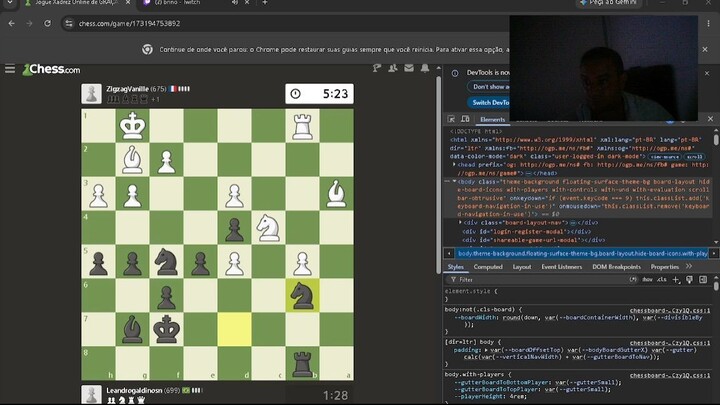Click the browser back arrow

11,23
